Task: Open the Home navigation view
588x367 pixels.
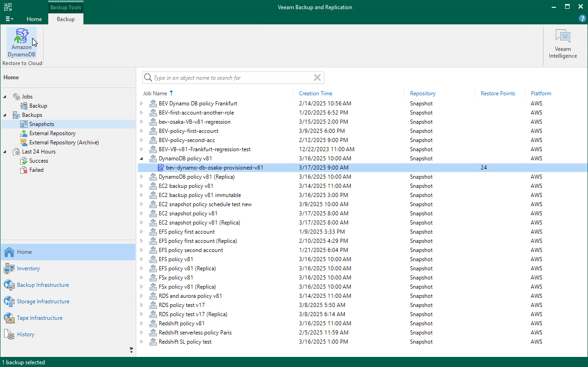Action: [x=68, y=252]
